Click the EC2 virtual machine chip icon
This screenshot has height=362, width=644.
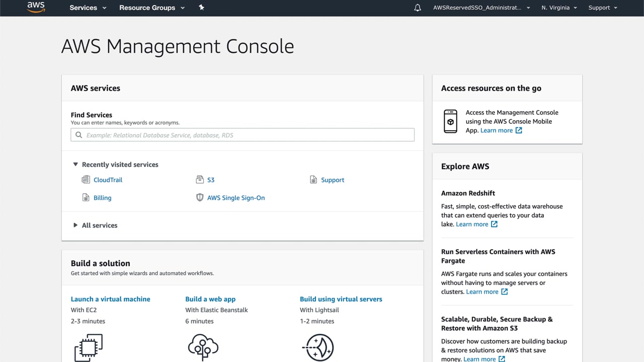click(89, 347)
